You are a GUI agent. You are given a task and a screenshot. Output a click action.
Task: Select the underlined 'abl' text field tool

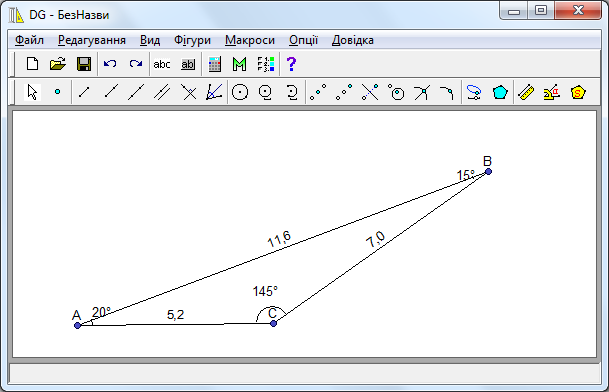[188, 64]
